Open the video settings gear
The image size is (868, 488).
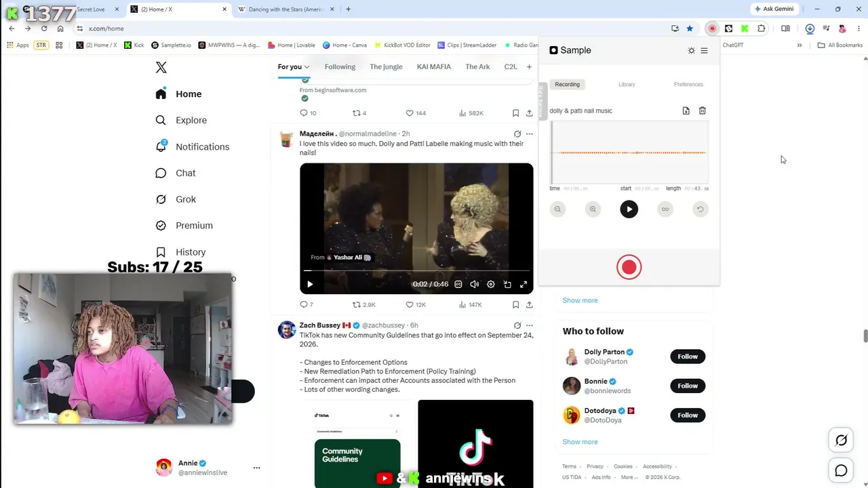click(491, 284)
